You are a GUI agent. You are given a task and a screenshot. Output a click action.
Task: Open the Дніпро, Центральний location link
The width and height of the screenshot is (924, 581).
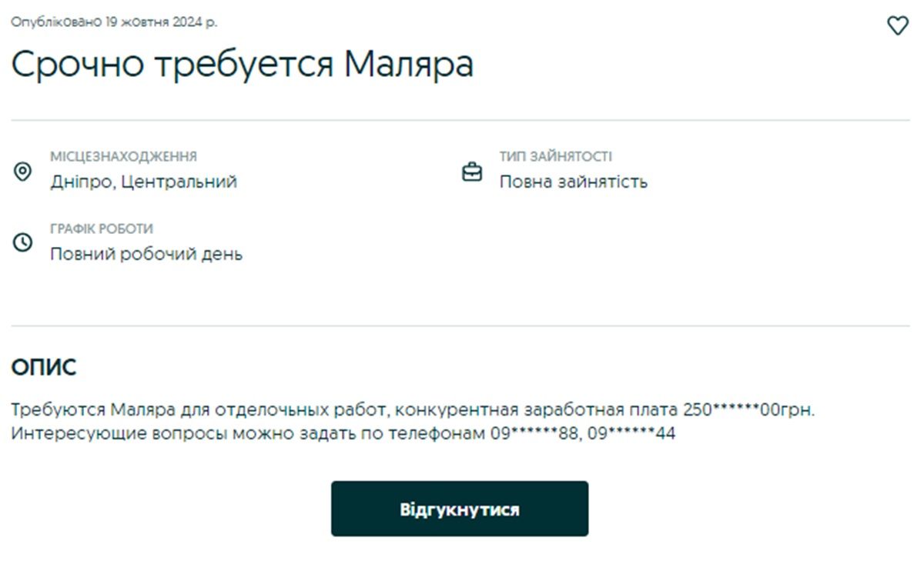(142, 182)
